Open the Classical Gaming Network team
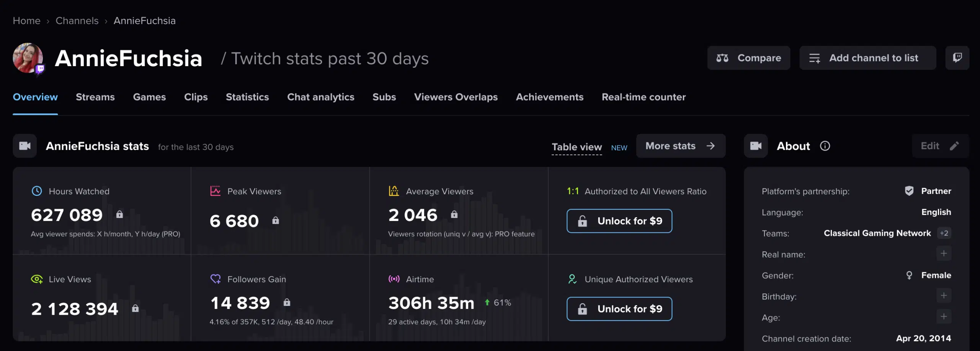Viewport: 980px width, 351px height. pyautogui.click(x=877, y=233)
